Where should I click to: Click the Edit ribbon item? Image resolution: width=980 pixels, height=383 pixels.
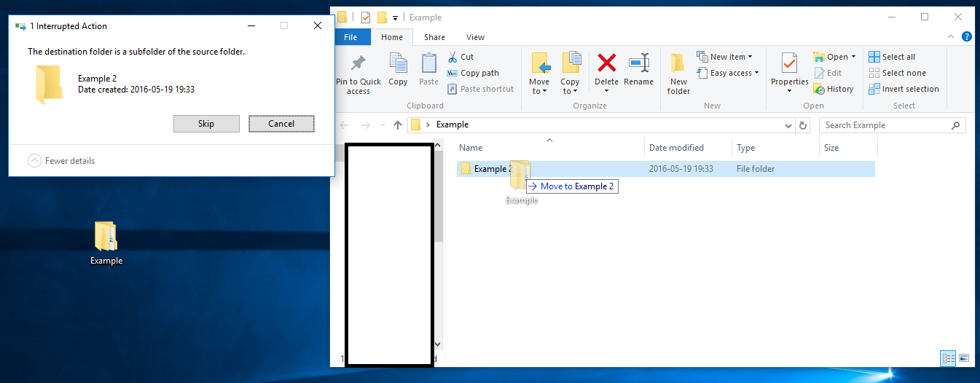828,73
